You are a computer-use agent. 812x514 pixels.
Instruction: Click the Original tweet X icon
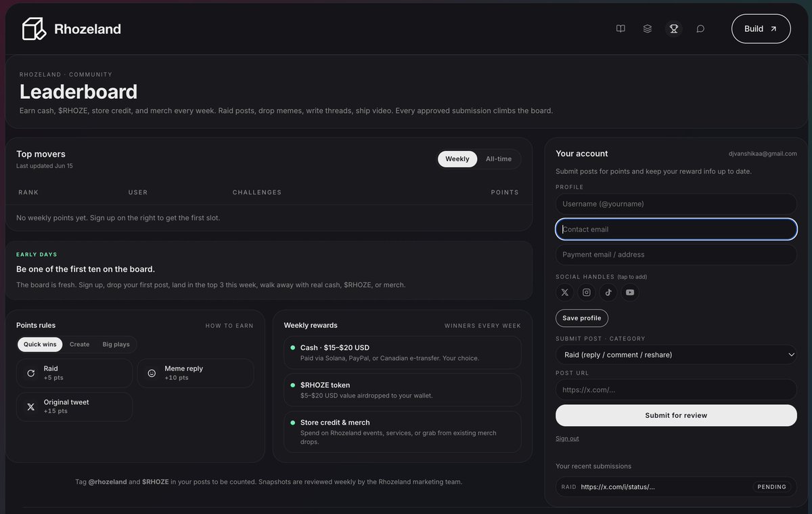[30, 407]
